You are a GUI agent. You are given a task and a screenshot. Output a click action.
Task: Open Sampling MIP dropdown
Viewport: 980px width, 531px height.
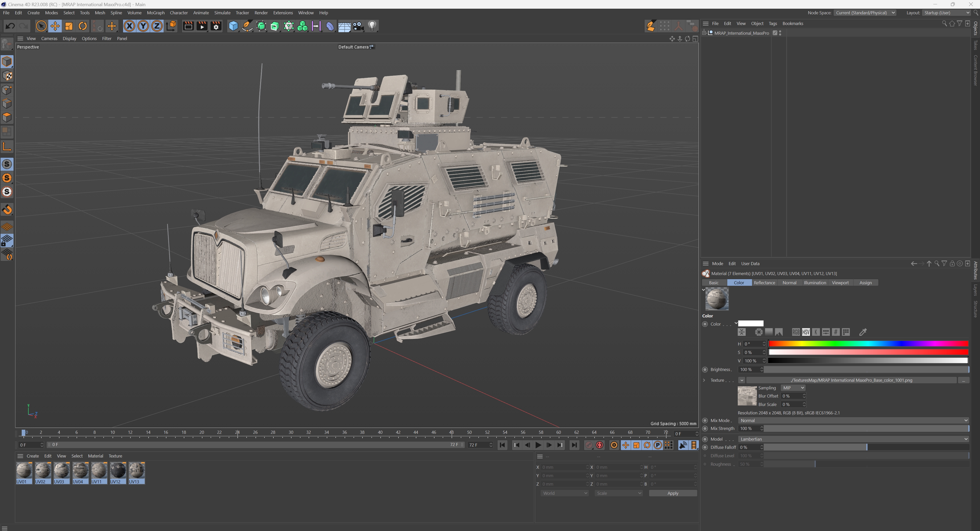793,388
